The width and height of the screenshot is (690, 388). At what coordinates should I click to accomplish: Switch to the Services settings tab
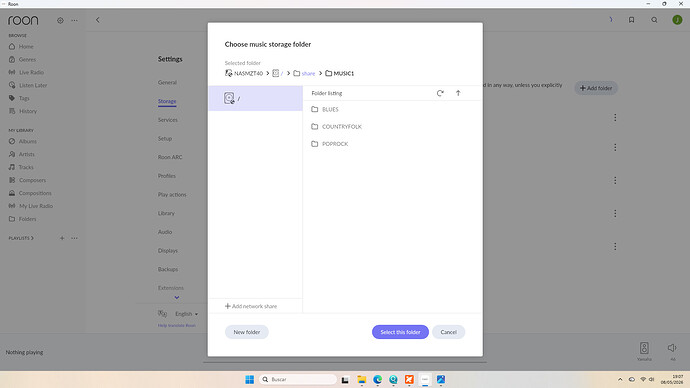click(x=168, y=120)
